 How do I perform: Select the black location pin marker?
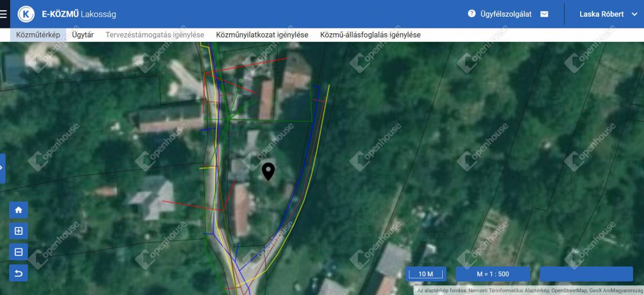(268, 171)
